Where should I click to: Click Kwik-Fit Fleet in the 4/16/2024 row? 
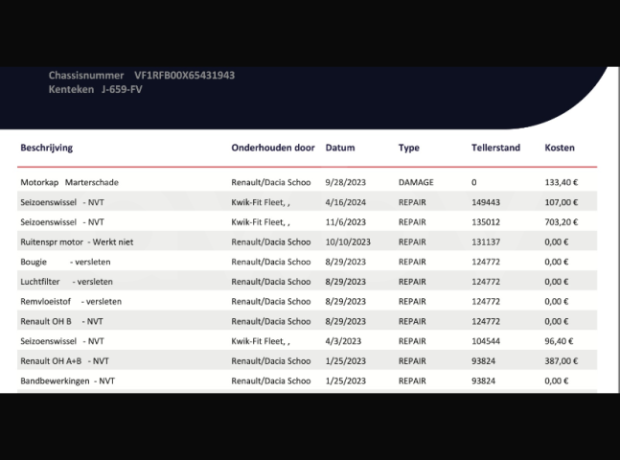[x=261, y=203]
